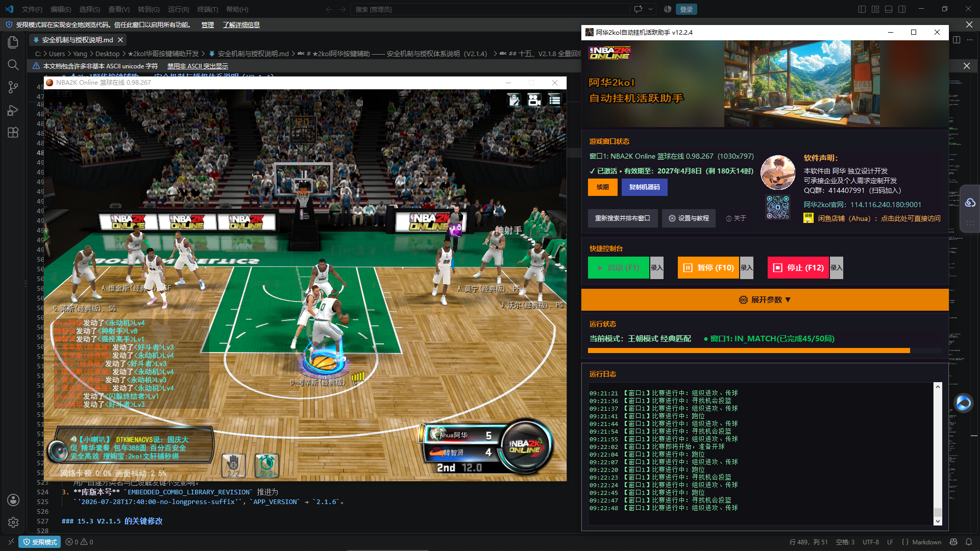Open the Source Control view

(13, 87)
